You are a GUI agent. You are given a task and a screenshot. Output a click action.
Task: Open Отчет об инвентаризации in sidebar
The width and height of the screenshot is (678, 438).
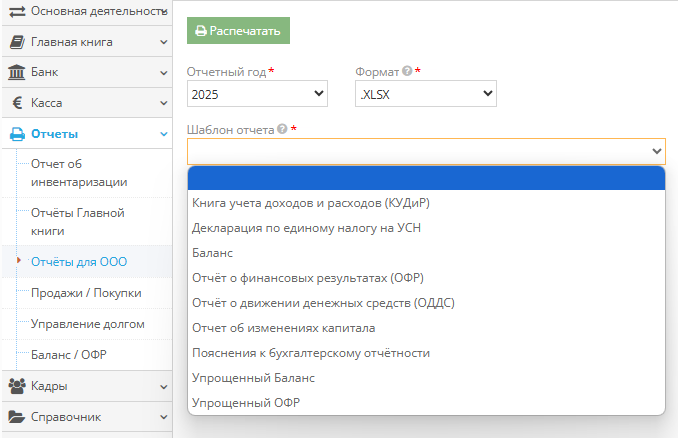pyautogui.click(x=79, y=172)
